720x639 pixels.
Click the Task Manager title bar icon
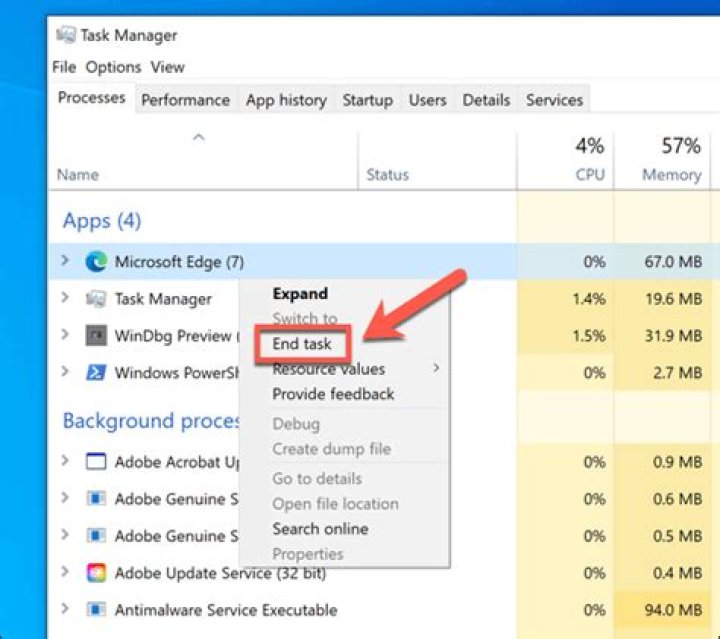pyautogui.click(x=66, y=35)
